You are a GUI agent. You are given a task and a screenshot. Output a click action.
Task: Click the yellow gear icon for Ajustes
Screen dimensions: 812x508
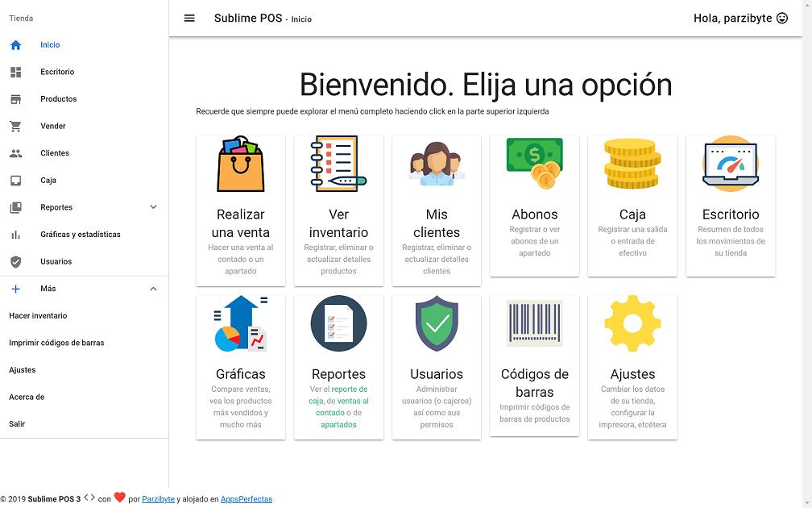[632, 323]
